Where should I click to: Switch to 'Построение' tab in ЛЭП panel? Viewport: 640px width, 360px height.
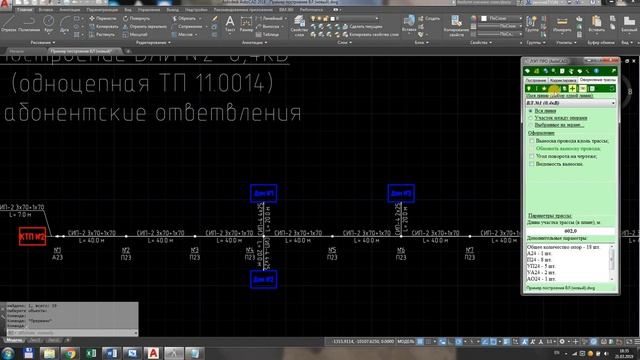536,80
